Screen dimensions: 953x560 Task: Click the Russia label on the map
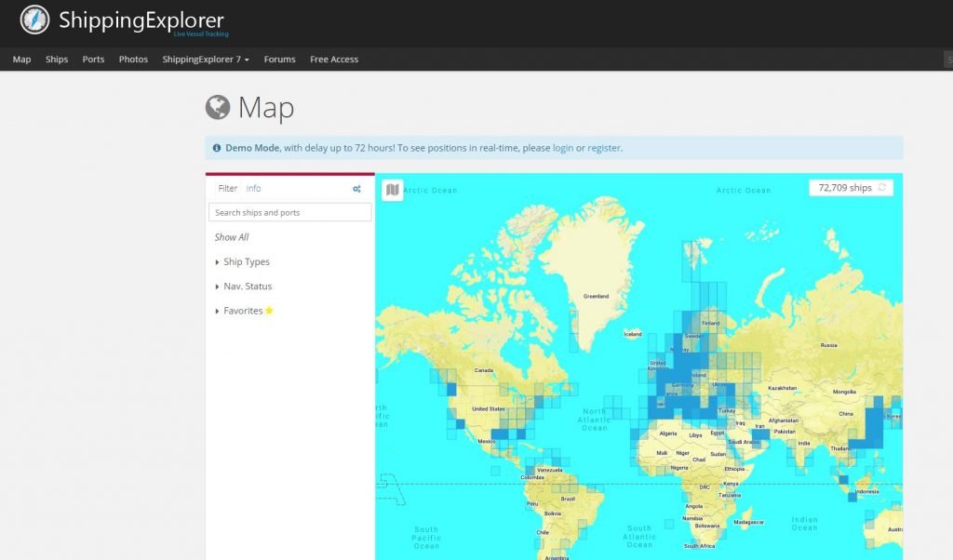[828, 345]
